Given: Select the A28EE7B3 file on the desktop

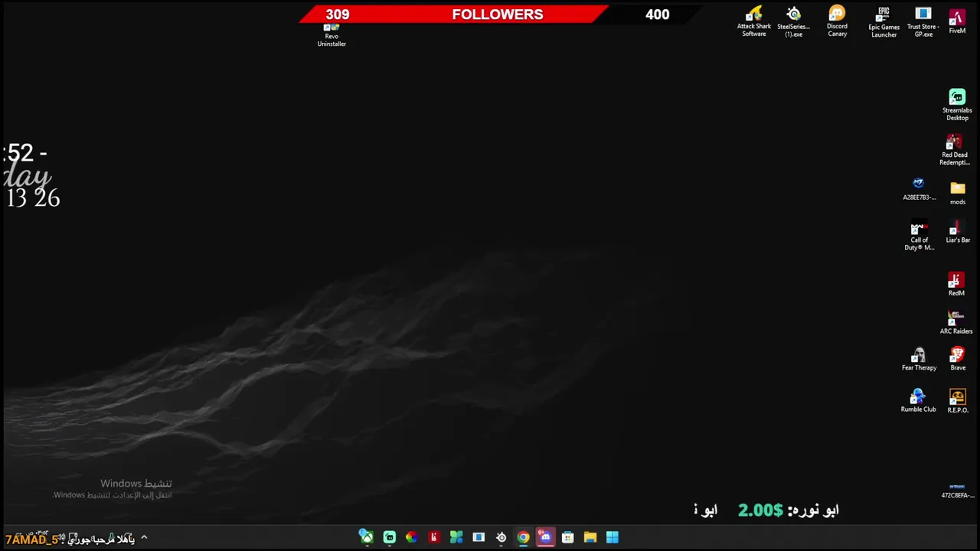Looking at the screenshot, I should pyautogui.click(x=919, y=189).
